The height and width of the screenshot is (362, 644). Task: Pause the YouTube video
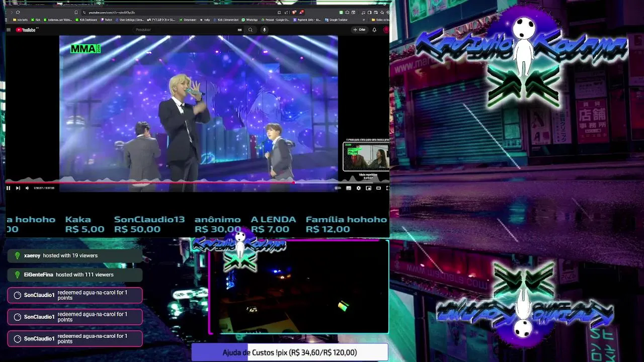coord(8,188)
